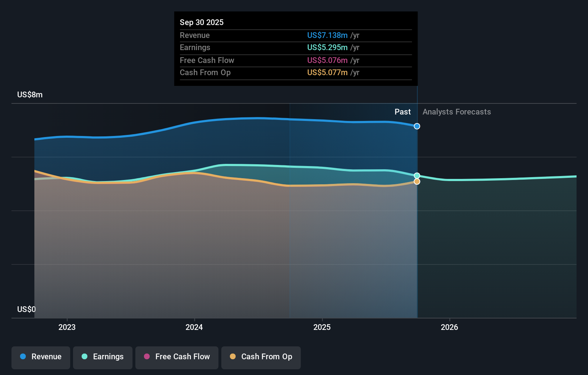Click the Earnings value US$5.295m link
The width and height of the screenshot is (588, 375).
(327, 47)
